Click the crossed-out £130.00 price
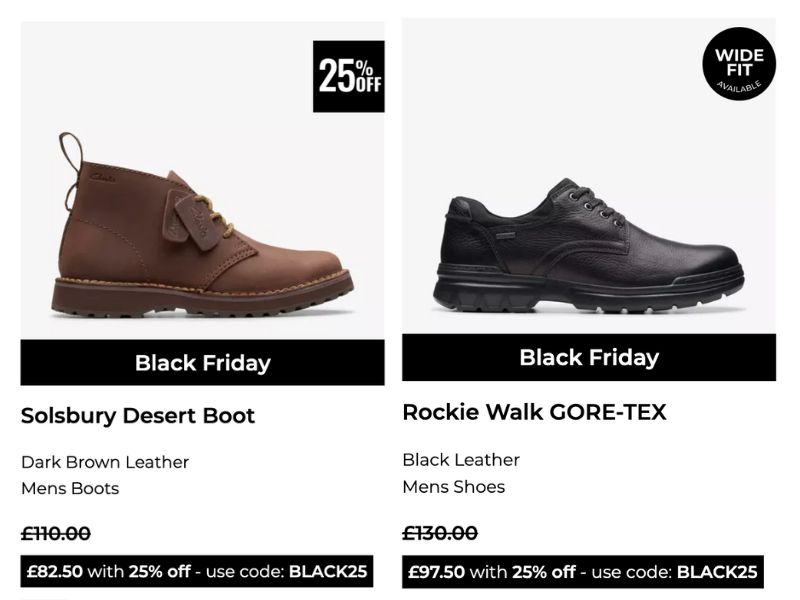The image size is (800, 600). click(x=440, y=533)
